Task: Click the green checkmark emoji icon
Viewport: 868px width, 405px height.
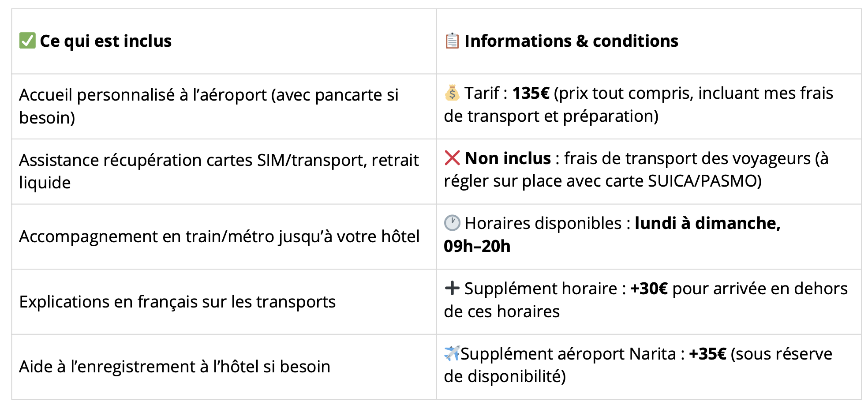Action: click(27, 41)
